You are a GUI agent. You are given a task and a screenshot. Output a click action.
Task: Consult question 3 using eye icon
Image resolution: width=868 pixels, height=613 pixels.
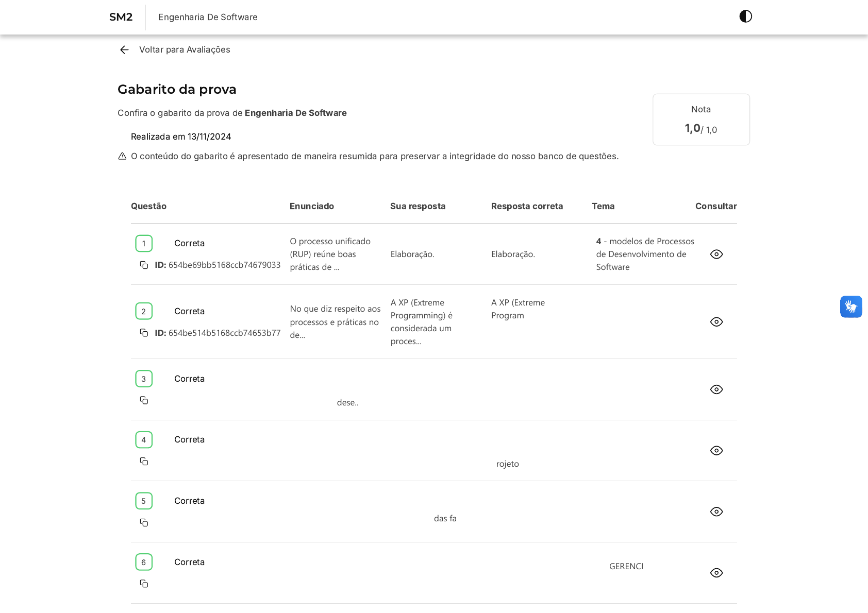click(716, 389)
